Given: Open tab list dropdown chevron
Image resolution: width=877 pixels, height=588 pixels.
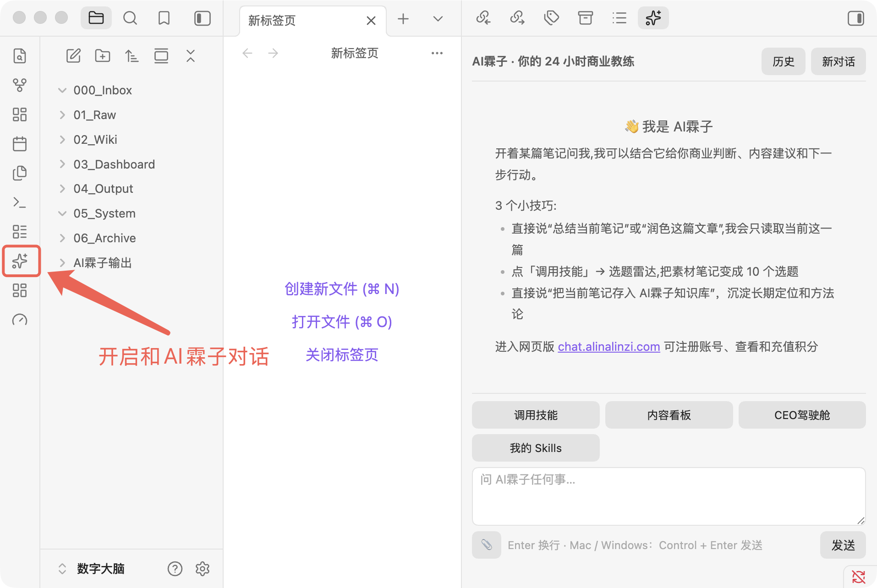Looking at the screenshot, I should click(x=438, y=19).
